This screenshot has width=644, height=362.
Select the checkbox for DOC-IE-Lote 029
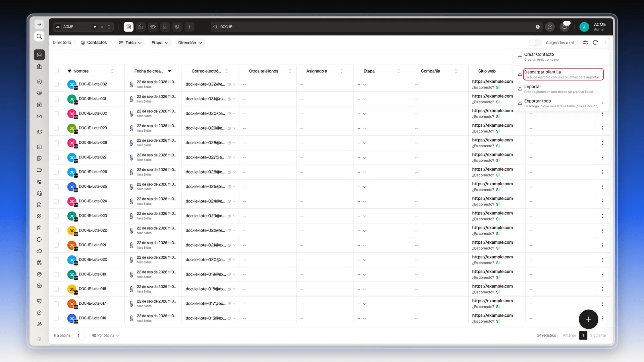point(56,128)
